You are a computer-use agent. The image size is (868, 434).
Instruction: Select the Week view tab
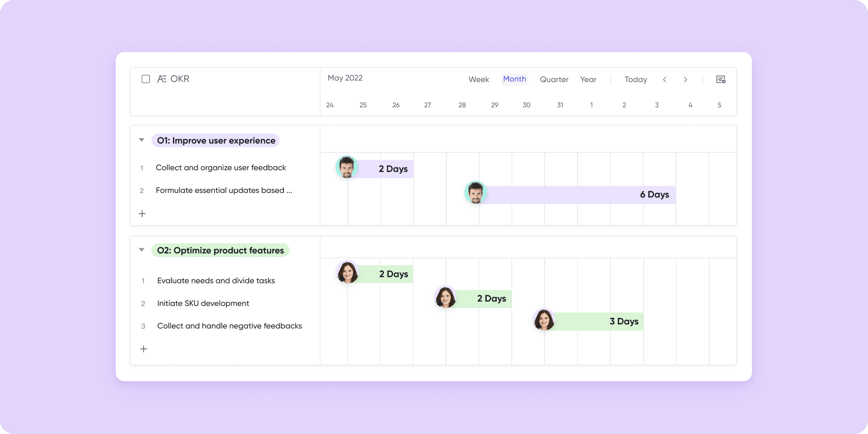point(478,79)
